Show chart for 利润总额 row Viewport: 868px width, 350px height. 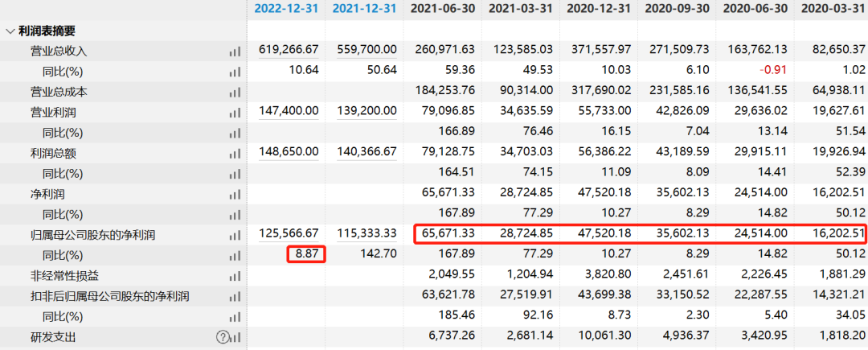coord(235,153)
